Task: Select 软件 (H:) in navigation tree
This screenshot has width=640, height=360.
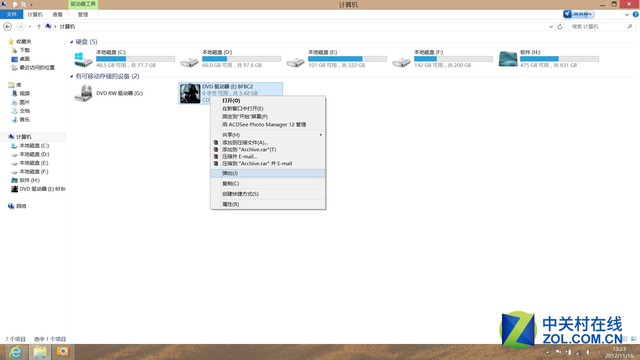Action: pyautogui.click(x=29, y=180)
